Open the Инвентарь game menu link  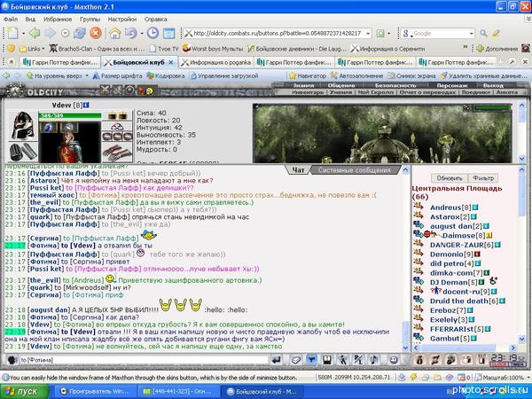pyautogui.click(x=308, y=92)
